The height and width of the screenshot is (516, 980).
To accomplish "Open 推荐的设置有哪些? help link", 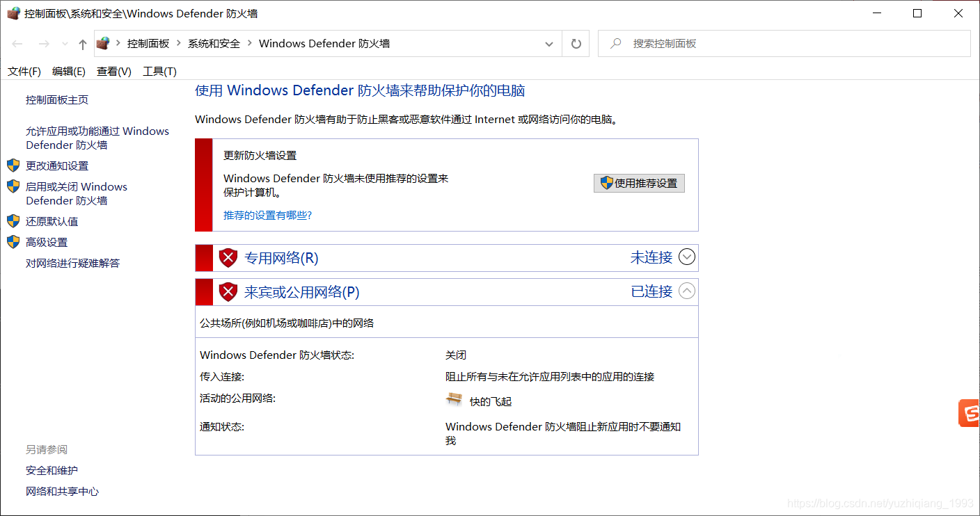I will coord(268,215).
